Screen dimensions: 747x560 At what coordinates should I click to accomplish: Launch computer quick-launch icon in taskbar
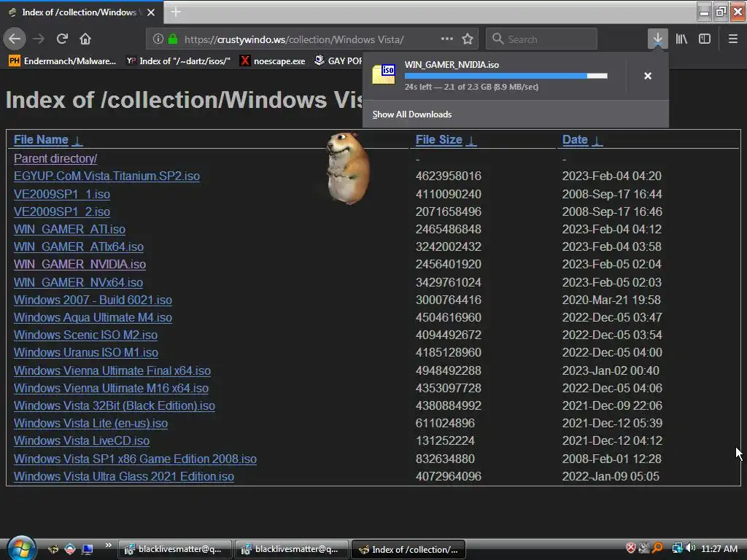point(88,549)
